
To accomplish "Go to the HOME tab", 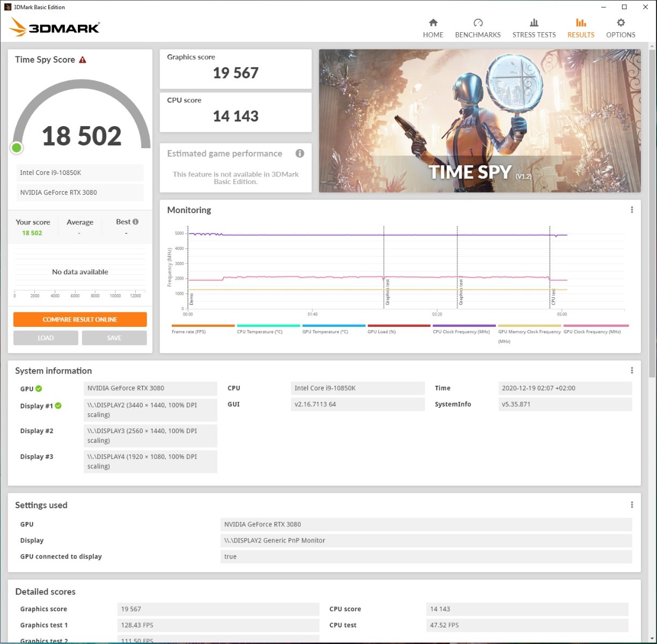I will (433, 28).
